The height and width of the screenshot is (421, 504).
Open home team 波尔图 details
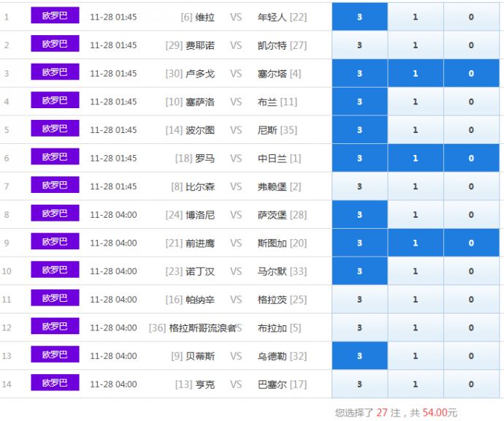(x=199, y=130)
